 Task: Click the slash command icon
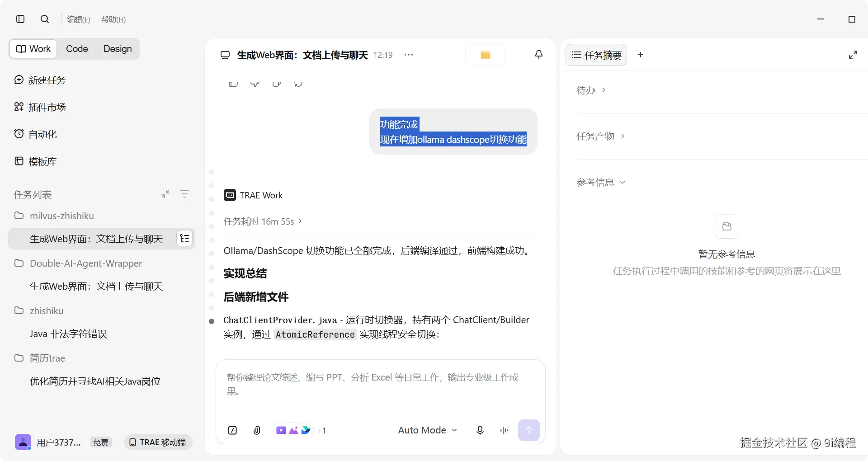232,430
